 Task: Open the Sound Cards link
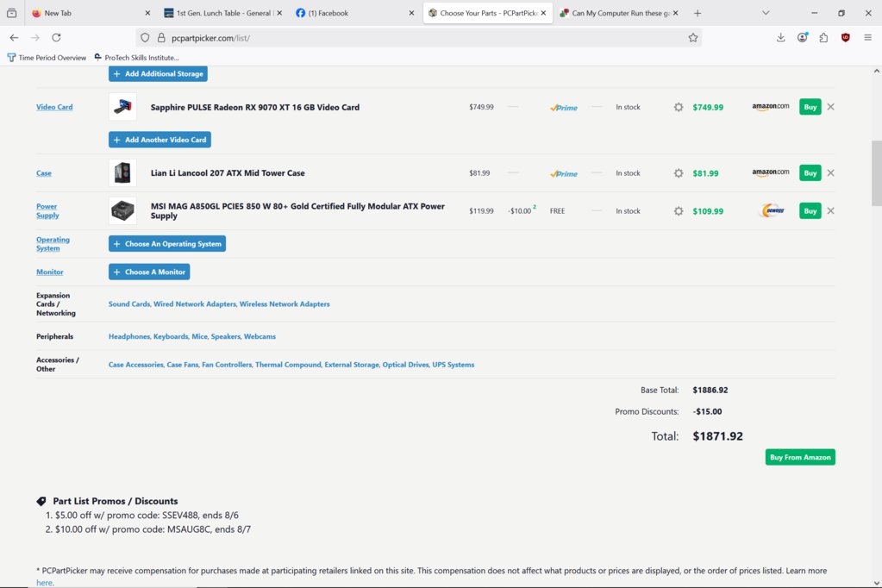128,303
